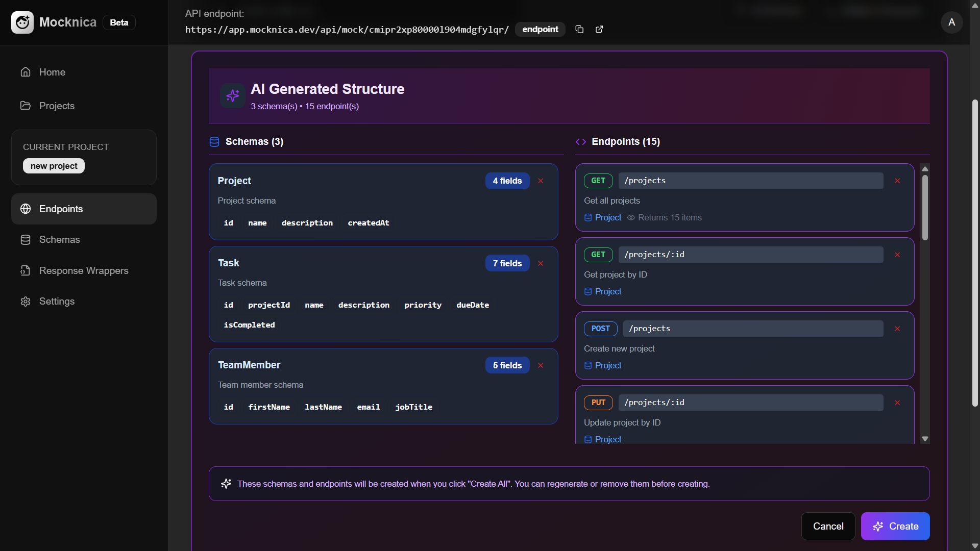Click the Response Wrappers sidebar icon

click(26, 270)
